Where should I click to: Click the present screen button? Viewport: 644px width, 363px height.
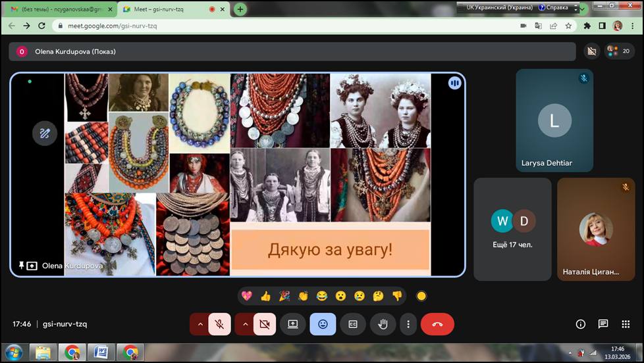(292, 324)
